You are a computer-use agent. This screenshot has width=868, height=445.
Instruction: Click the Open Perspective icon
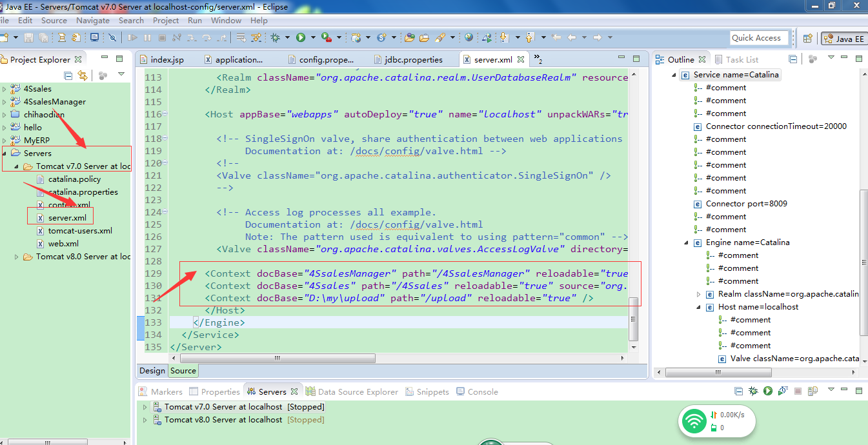pyautogui.click(x=807, y=38)
